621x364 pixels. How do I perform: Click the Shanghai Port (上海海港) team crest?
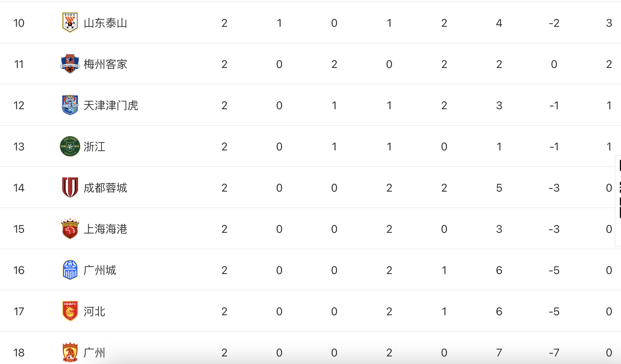coord(70,229)
